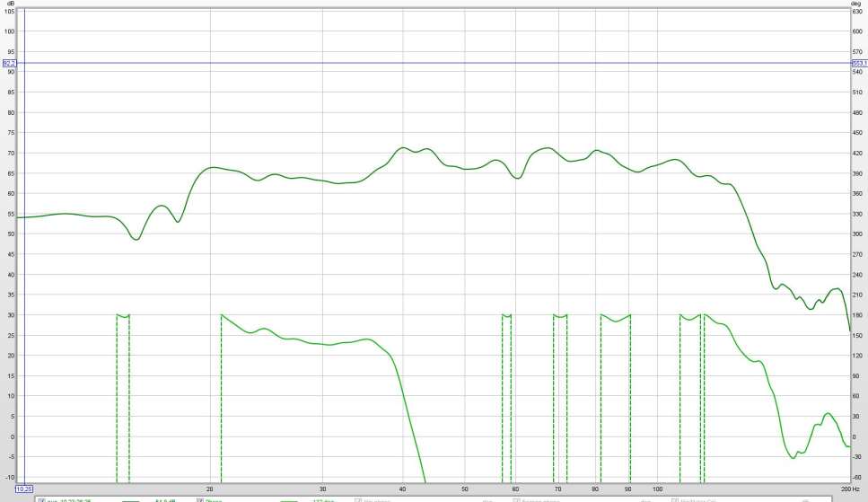The image size is (868, 502).
Task: Select the '55' dB axis label
Action: click(11, 214)
